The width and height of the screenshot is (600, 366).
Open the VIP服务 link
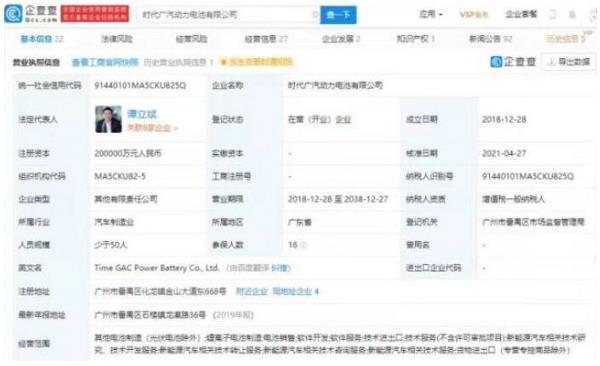click(x=474, y=15)
